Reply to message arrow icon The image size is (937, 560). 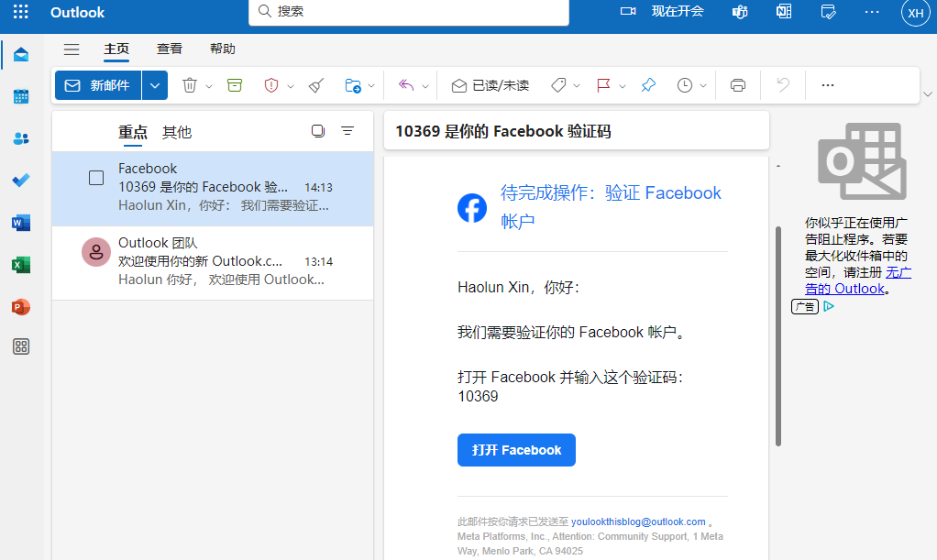406,85
